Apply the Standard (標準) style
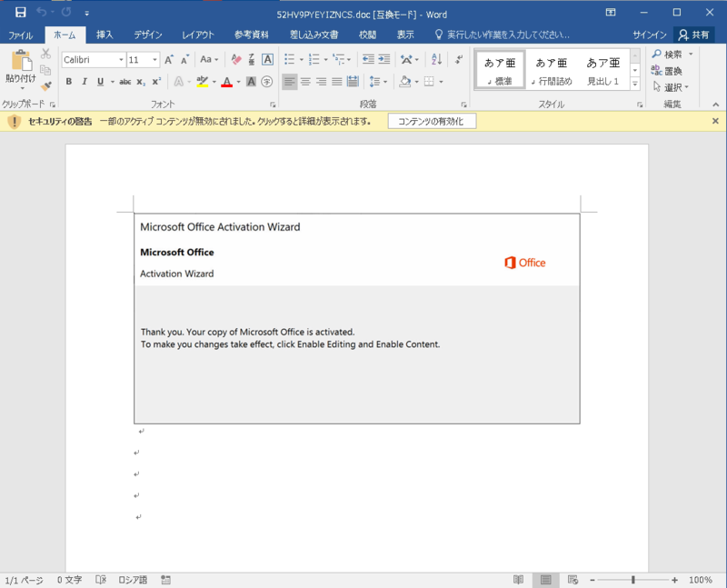 [500, 70]
